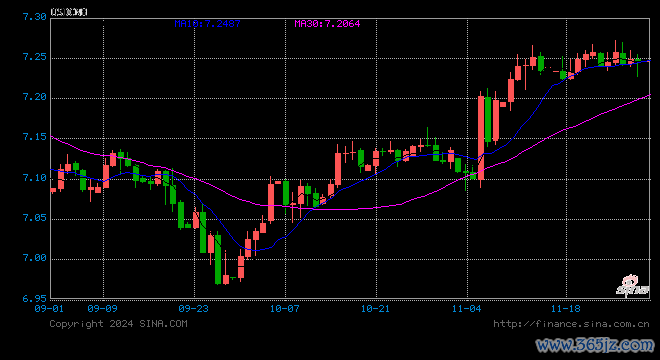This screenshot has width=660, height=360.
Task: Click the 10-07 date axis label
Action: 285,309
